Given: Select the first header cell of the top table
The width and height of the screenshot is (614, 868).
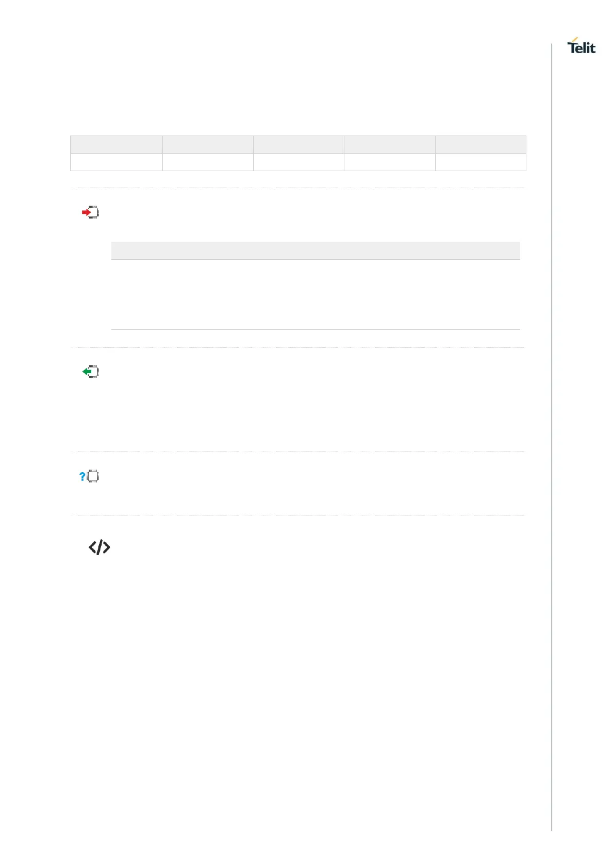Looking at the screenshot, I should click(117, 144).
